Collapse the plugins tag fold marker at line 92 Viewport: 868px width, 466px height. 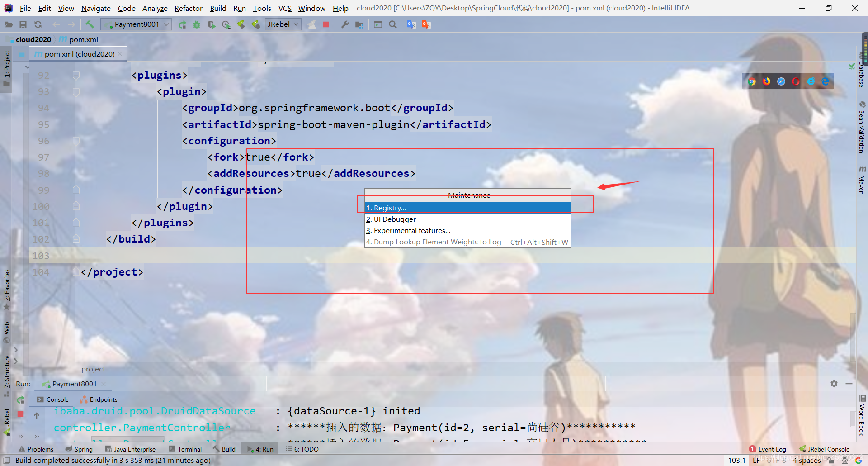(x=76, y=76)
